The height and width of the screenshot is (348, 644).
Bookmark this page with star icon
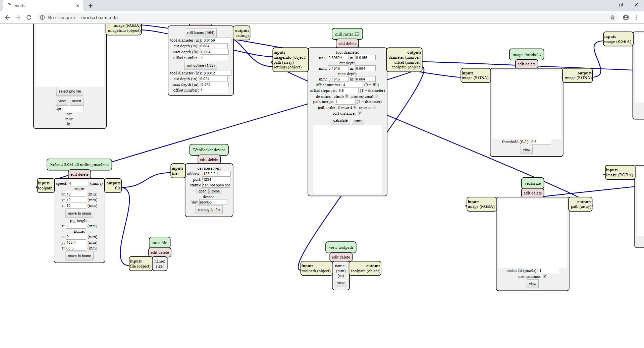(x=612, y=17)
